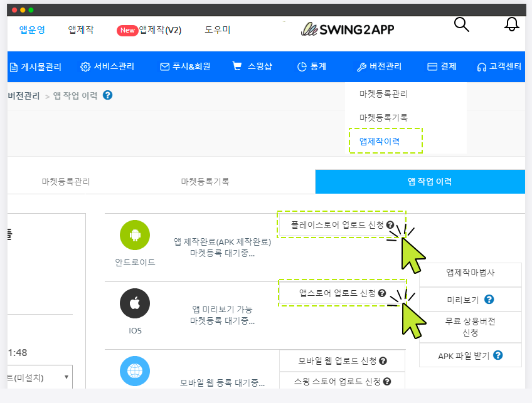Open the 버전관리 menu
The image size is (532, 403).
click(379, 66)
